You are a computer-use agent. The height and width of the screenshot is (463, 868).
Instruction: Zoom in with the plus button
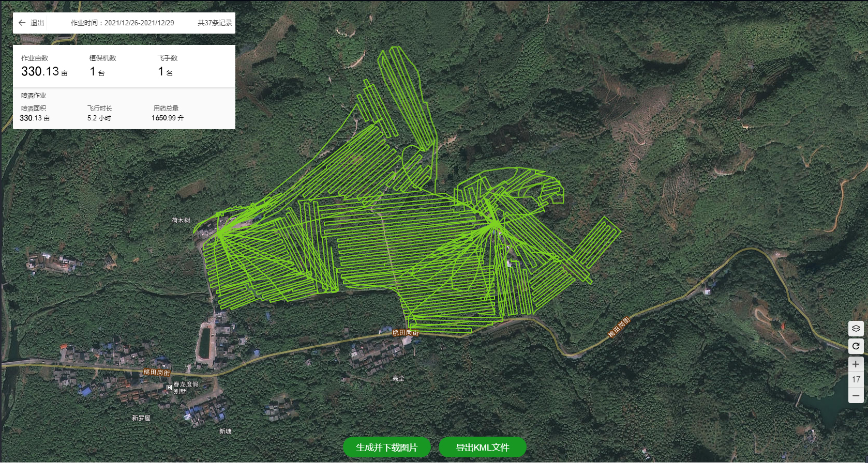pos(856,364)
